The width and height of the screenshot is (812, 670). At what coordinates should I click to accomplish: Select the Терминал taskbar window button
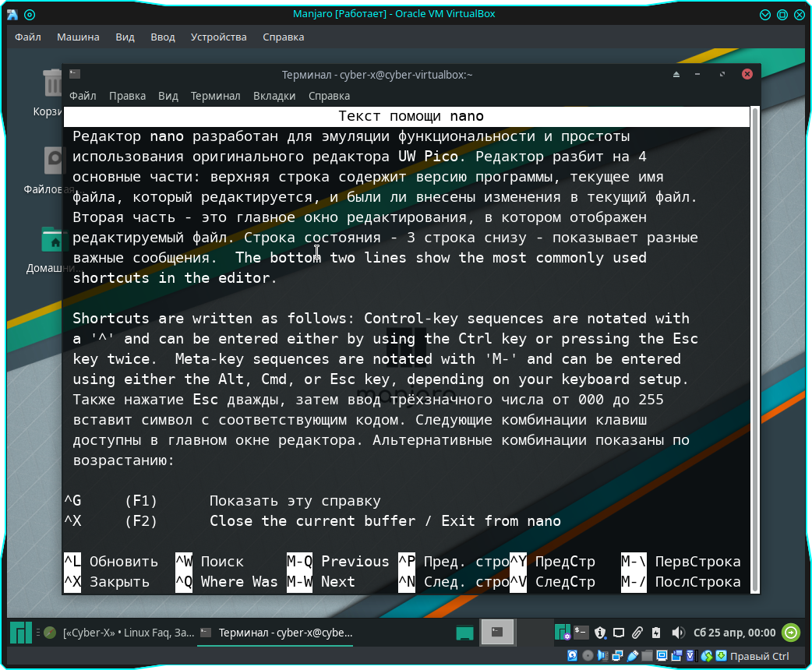[x=276, y=633]
